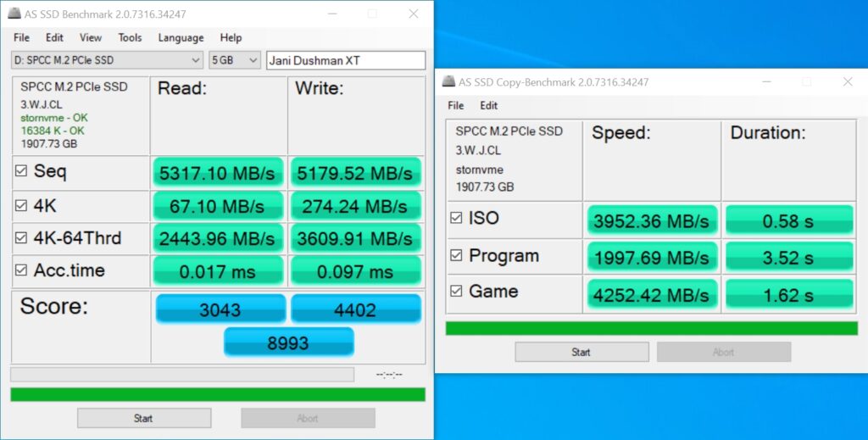Click the total score 8993
This screenshot has height=440, width=868.
tap(288, 342)
